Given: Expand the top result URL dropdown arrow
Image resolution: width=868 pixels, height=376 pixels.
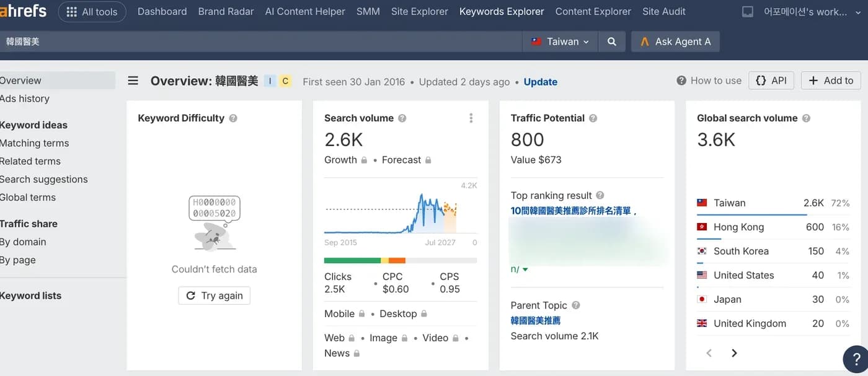Looking at the screenshot, I should [x=525, y=269].
